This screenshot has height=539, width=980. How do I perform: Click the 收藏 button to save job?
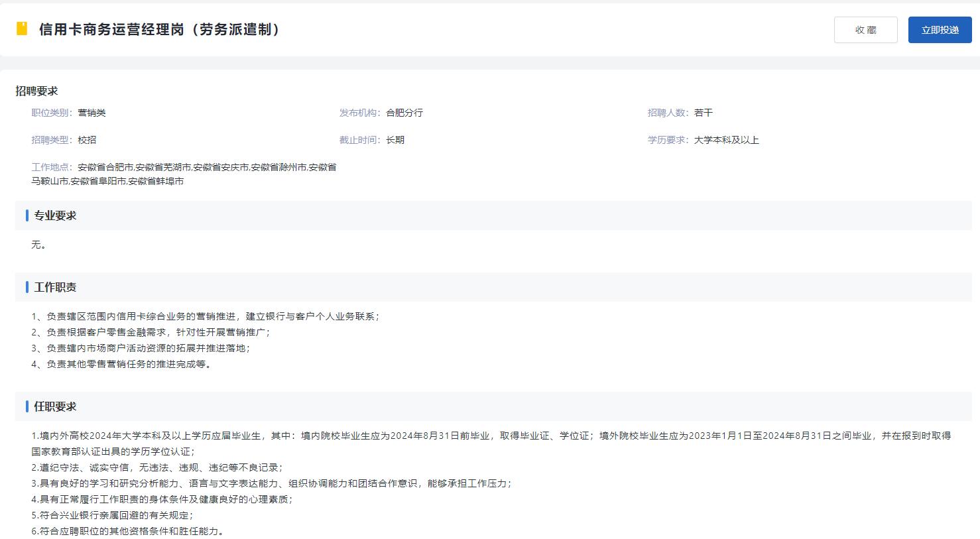[865, 30]
